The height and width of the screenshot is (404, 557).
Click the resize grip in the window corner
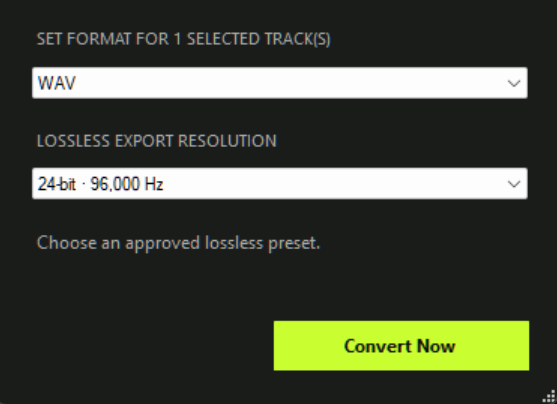550,397
